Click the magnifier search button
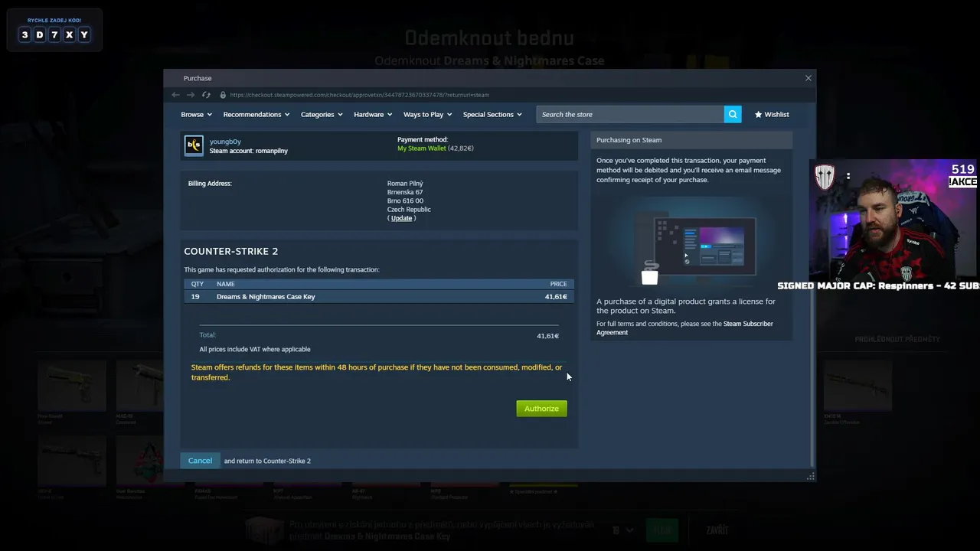980x551 pixels. coord(733,114)
